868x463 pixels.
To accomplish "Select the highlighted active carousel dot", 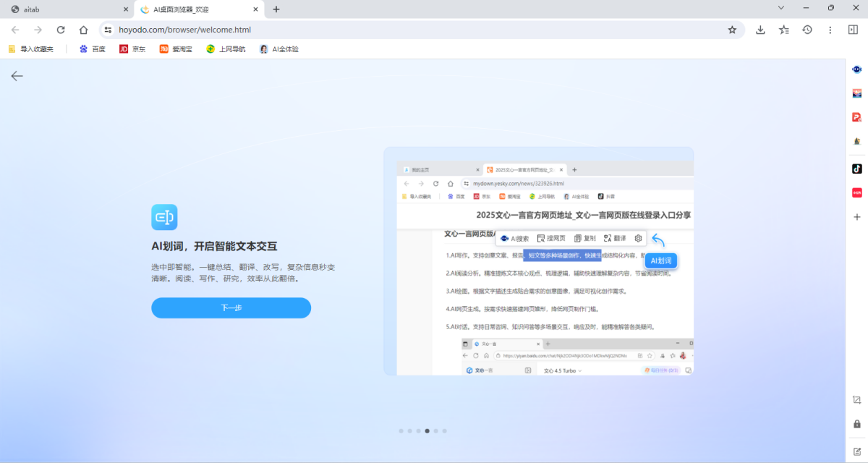I will click(427, 430).
